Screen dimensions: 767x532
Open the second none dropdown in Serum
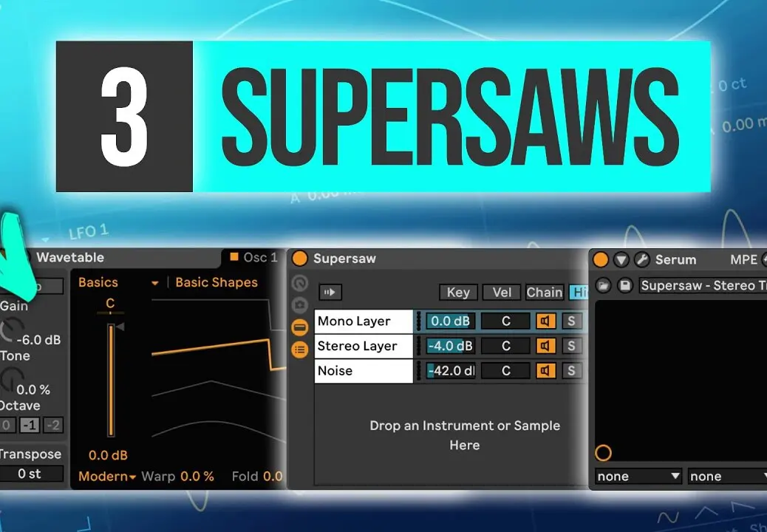(727, 477)
